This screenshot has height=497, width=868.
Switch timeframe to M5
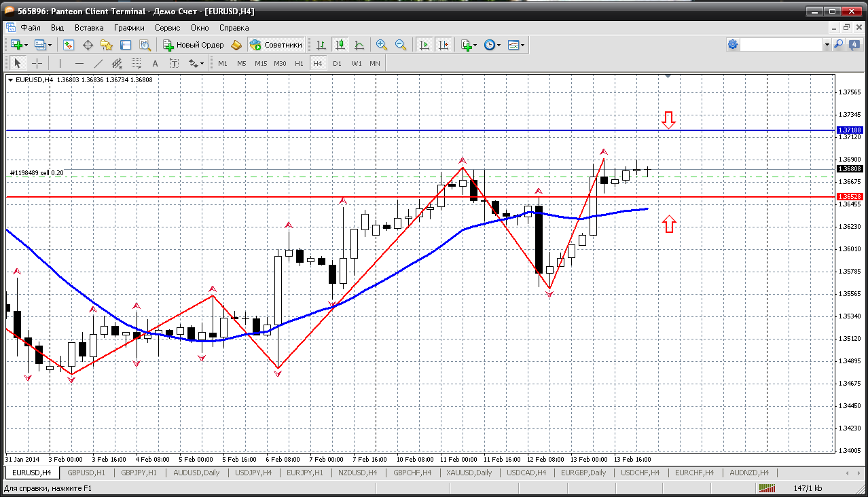pyautogui.click(x=242, y=63)
